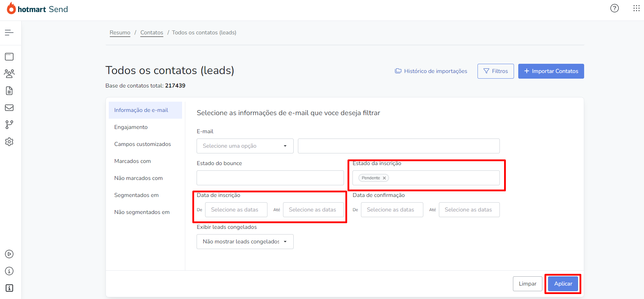Expand the sidebar hamburger menu
The height and width of the screenshot is (299, 644).
[9, 33]
